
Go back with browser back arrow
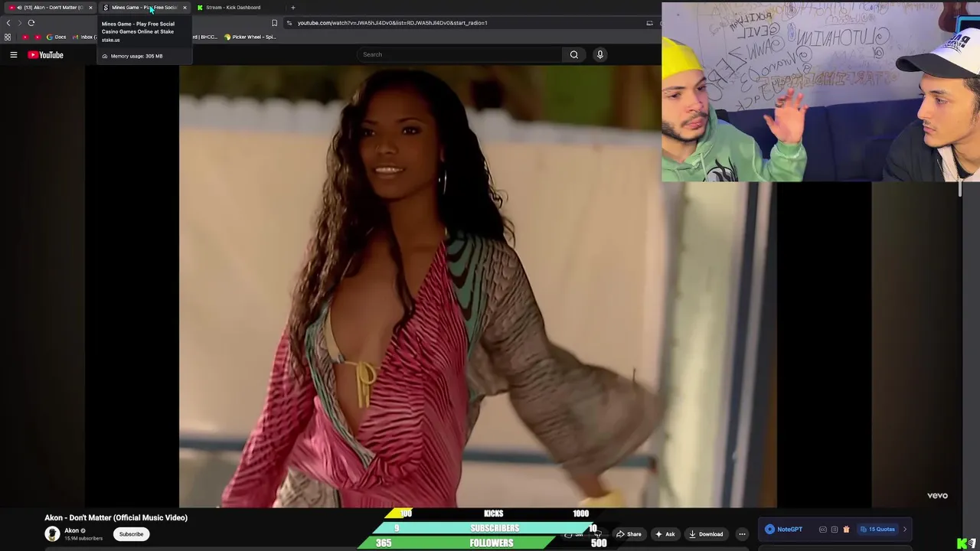[8, 23]
